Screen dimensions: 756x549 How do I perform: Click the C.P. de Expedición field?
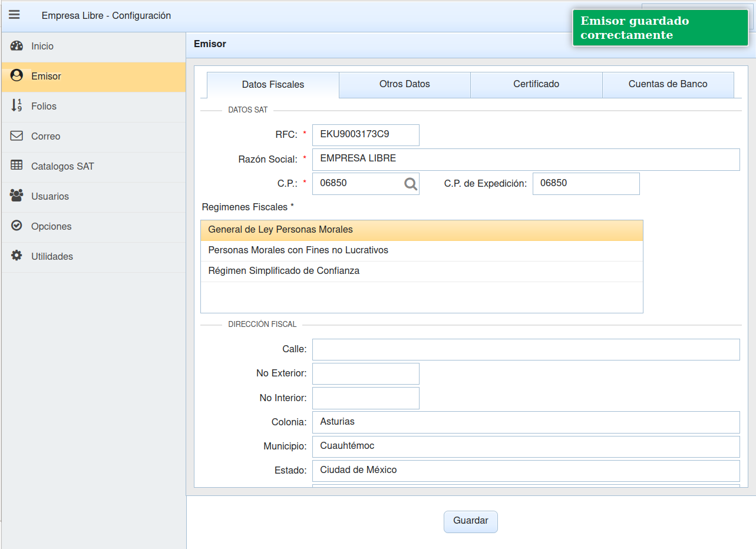[586, 184]
